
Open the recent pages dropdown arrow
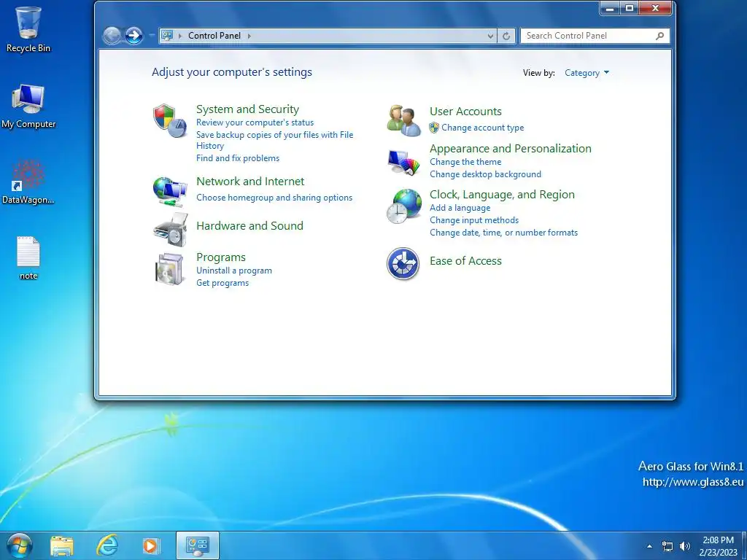(x=152, y=35)
